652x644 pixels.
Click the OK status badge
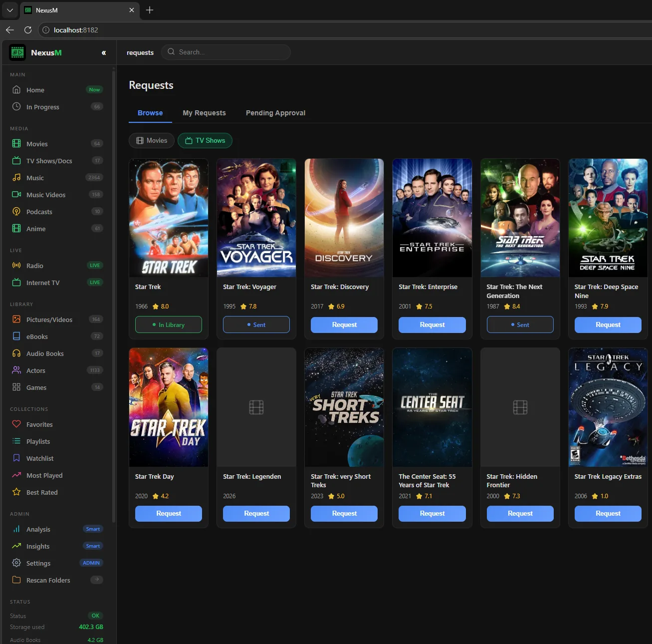[95, 616]
